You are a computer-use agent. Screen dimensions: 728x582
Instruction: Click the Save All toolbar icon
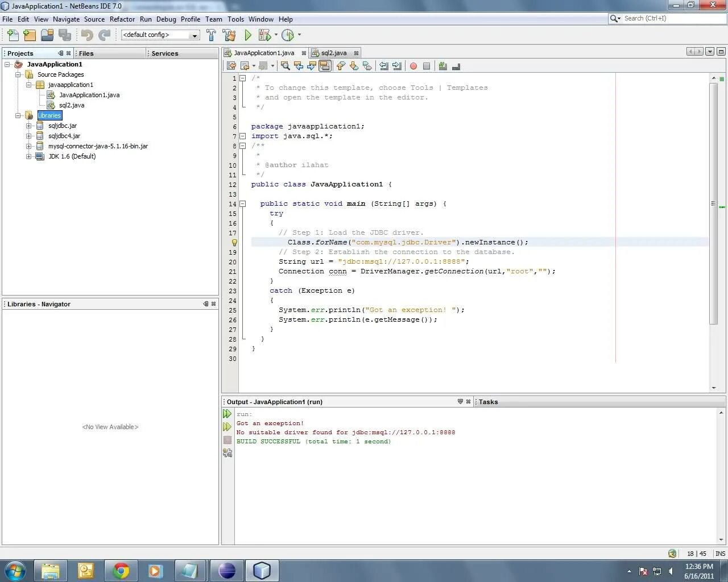coord(65,35)
